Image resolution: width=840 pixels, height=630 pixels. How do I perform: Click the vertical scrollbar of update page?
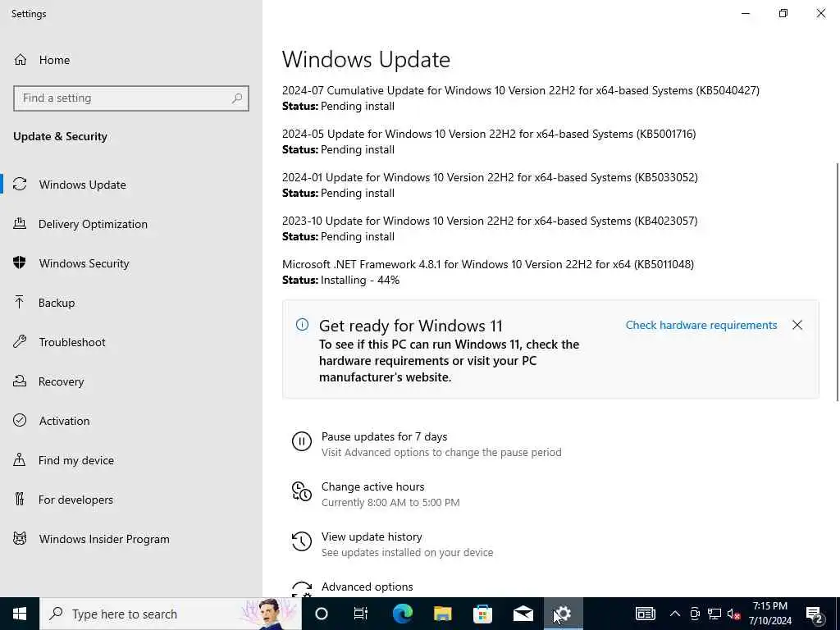point(837,281)
